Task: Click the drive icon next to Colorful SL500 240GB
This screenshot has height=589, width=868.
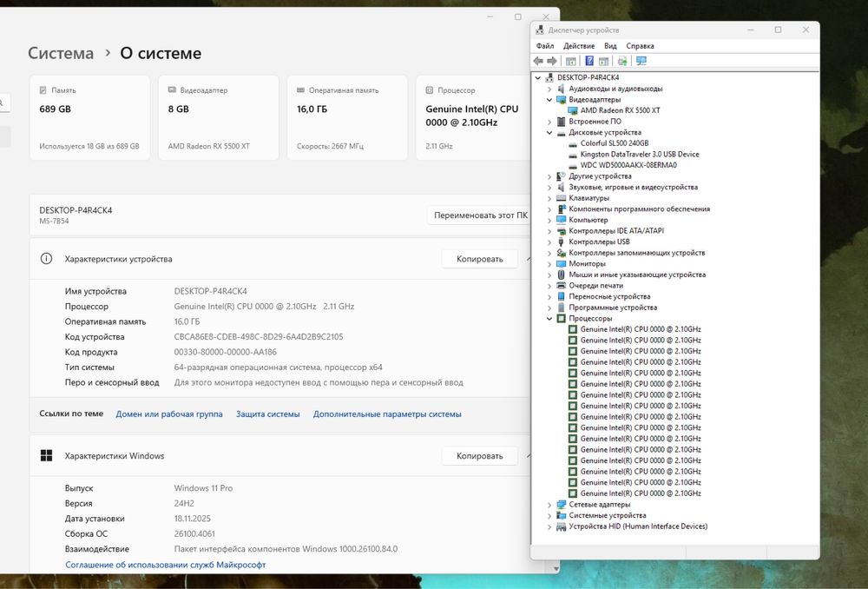Action: click(572, 143)
